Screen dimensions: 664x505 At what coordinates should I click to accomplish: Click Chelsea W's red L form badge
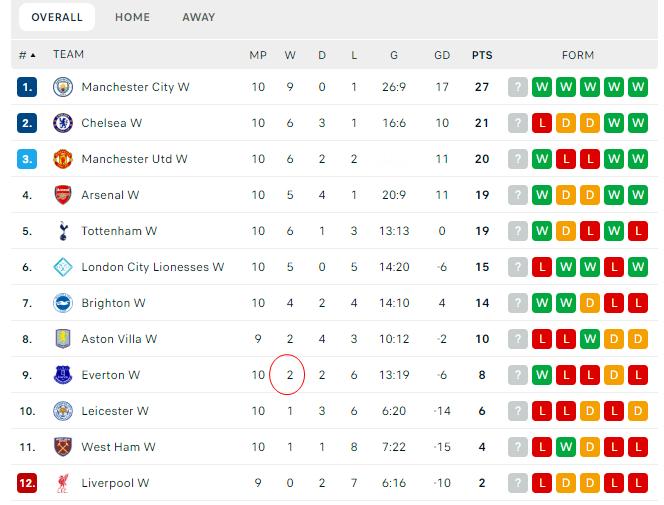(542, 123)
